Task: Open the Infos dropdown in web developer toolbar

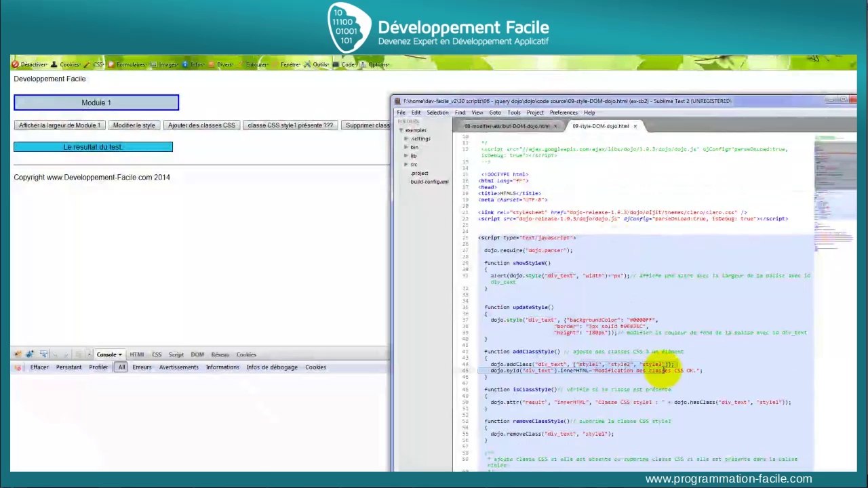Action: [x=194, y=64]
